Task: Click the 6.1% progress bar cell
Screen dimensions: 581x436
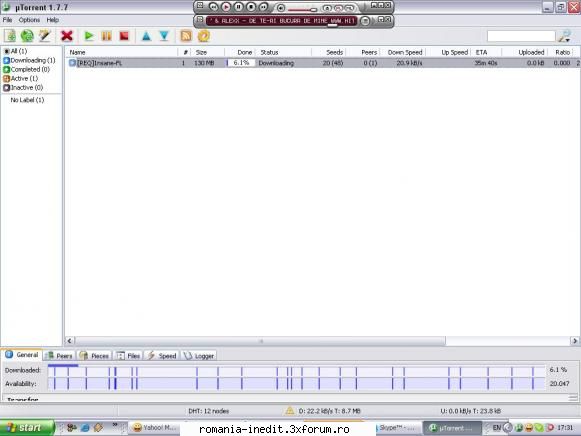Action: 241,63
